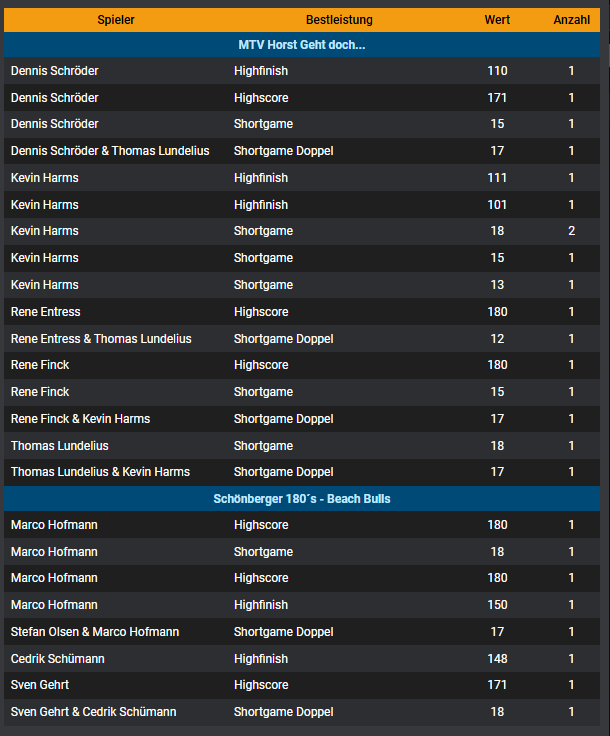
Task: Click the Bestleistung column header
Action: [339, 20]
